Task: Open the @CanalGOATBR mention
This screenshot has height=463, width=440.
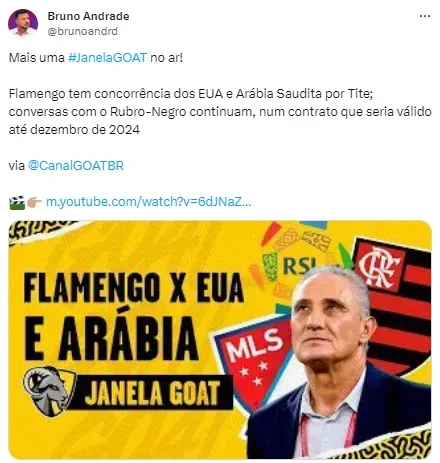Action: [76, 166]
